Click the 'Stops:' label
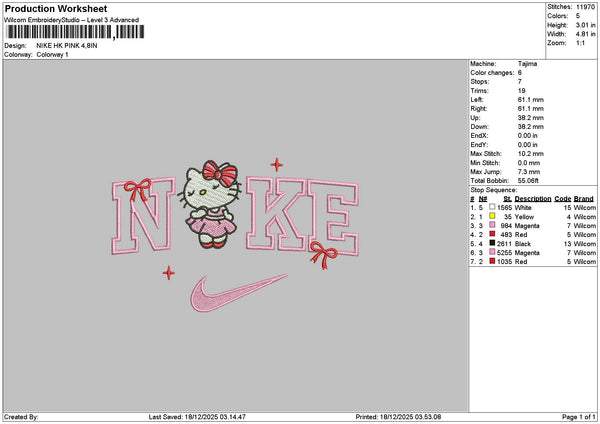This screenshot has height=424, width=600. (x=480, y=82)
